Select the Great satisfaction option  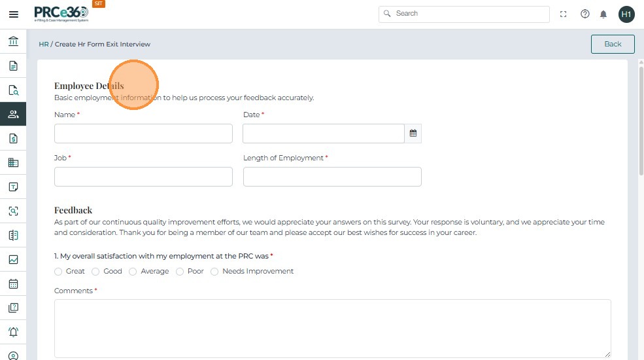pos(58,272)
